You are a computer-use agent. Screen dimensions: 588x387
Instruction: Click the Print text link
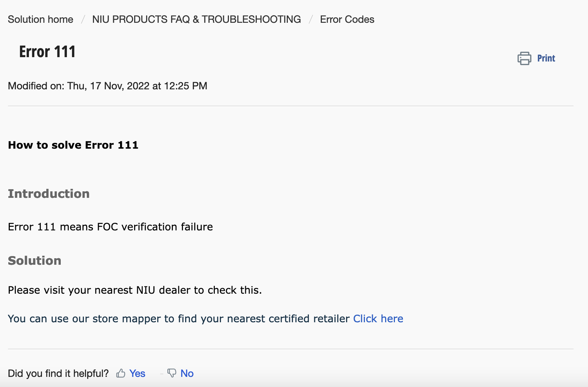click(x=546, y=58)
